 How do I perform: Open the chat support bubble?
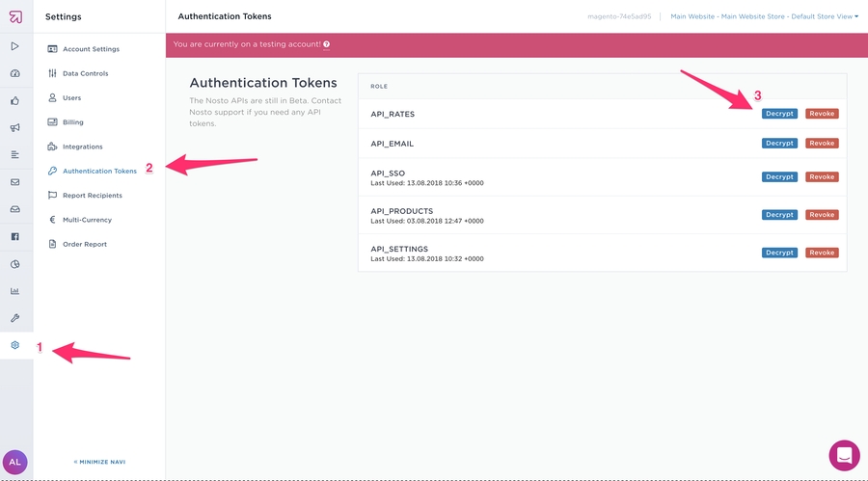click(x=844, y=455)
